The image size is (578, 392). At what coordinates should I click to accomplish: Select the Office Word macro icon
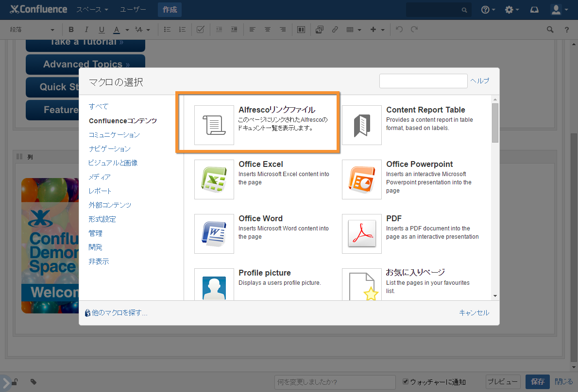click(214, 234)
